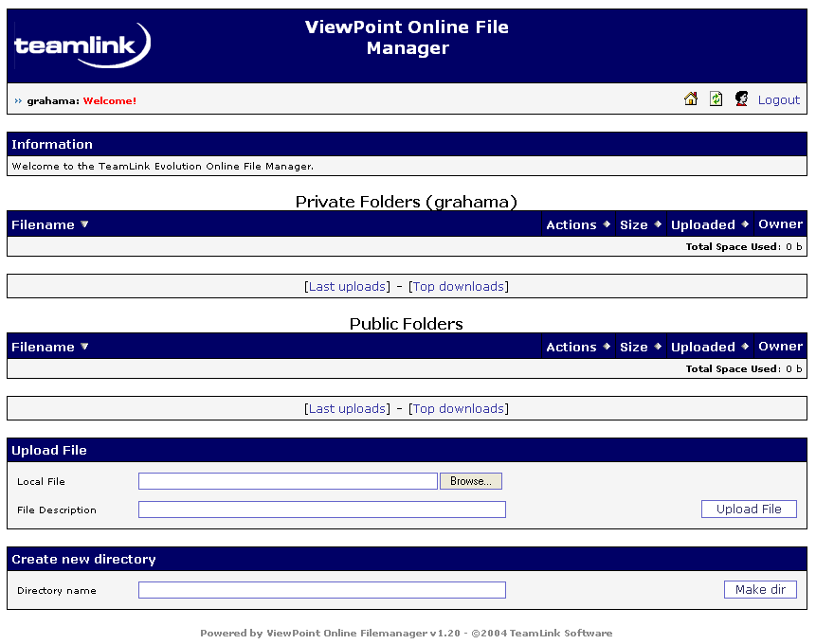
Task: Focus the File Description input field
Action: 322,510
